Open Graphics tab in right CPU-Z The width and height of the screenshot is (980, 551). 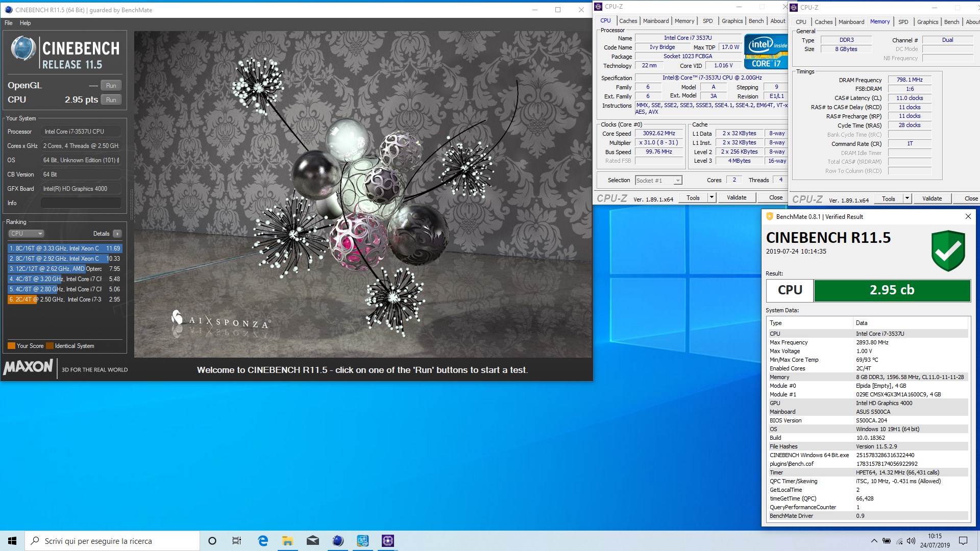(927, 22)
